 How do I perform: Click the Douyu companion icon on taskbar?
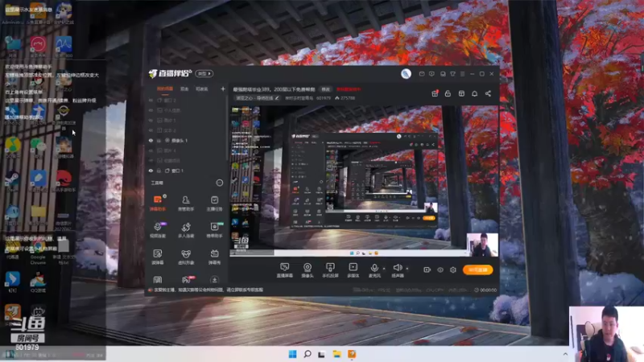coord(352,354)
